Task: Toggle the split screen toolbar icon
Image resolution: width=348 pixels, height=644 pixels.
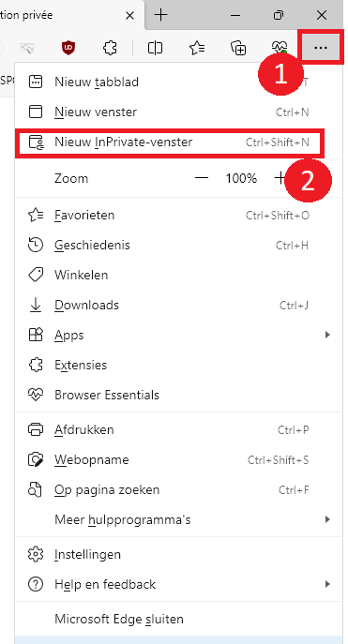Action: coord(155,48)
